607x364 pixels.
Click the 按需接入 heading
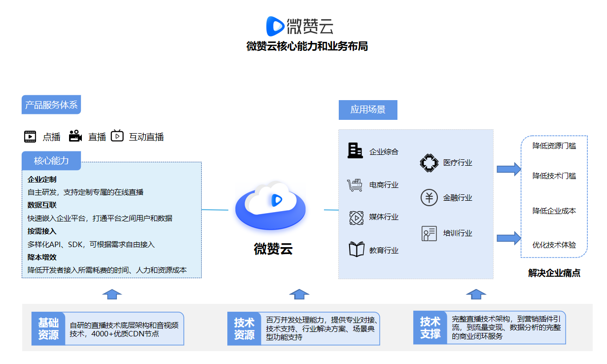pyautogui.click(x=42, y=231)
